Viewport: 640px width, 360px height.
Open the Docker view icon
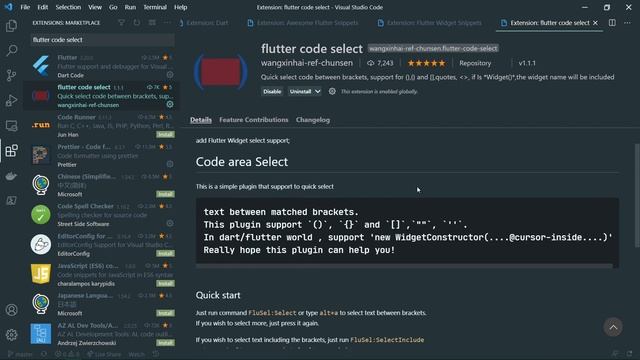click(11, 176)
